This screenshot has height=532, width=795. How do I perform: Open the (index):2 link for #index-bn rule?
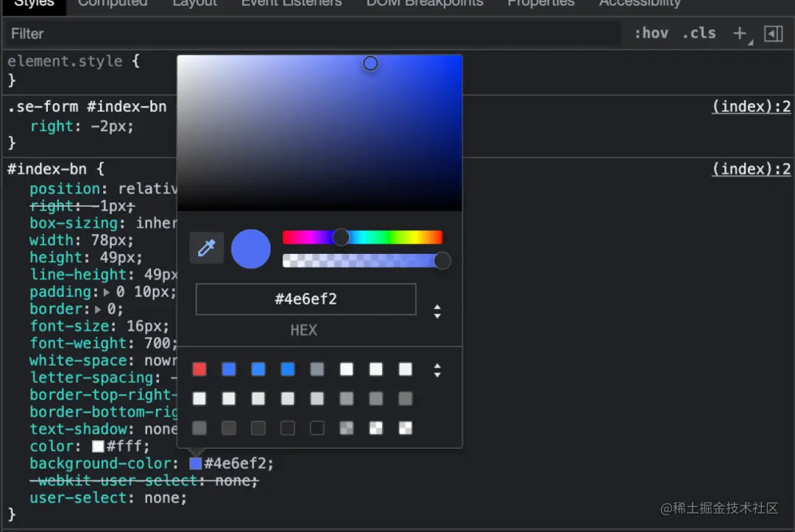tap(751, 169)
